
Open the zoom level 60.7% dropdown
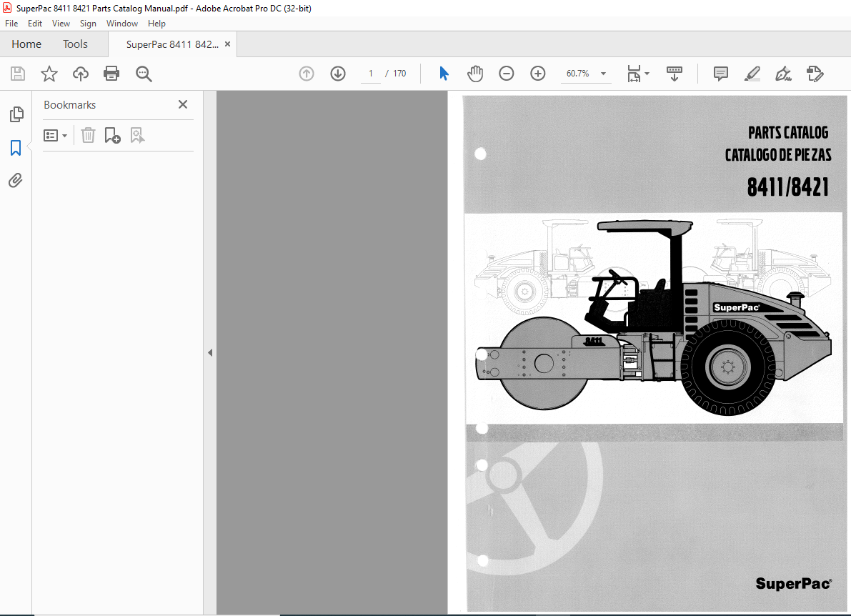click(x=604, y=74)
